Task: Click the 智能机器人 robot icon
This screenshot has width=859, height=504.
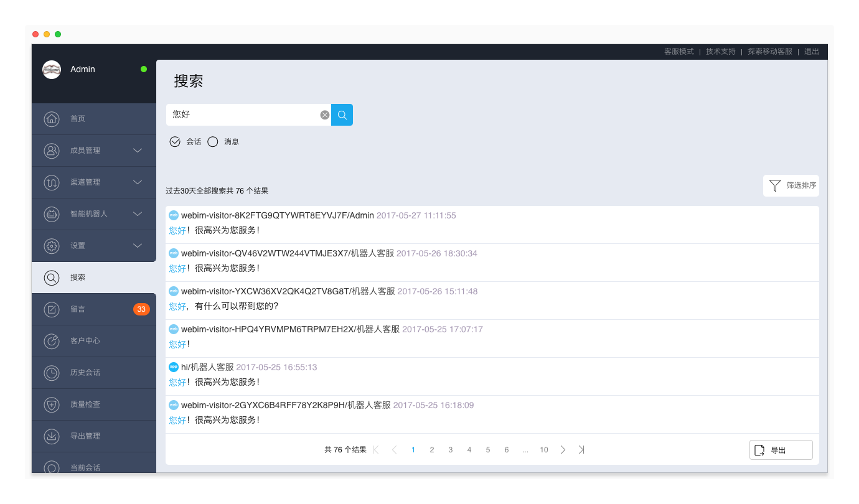Action: pyautogui.click(x=52, y=214)
